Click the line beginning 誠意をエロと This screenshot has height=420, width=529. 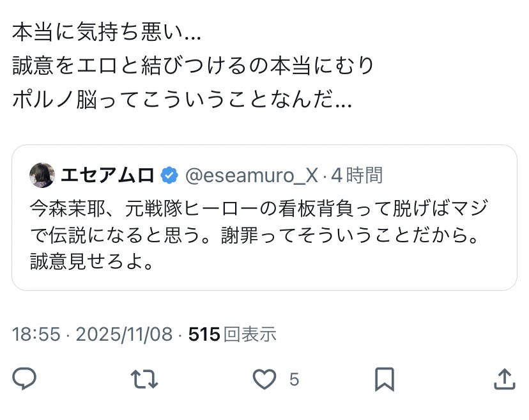coord(193,65)
